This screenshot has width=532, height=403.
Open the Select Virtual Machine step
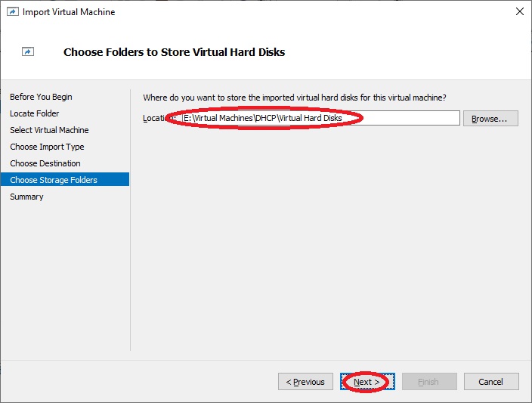49,130
